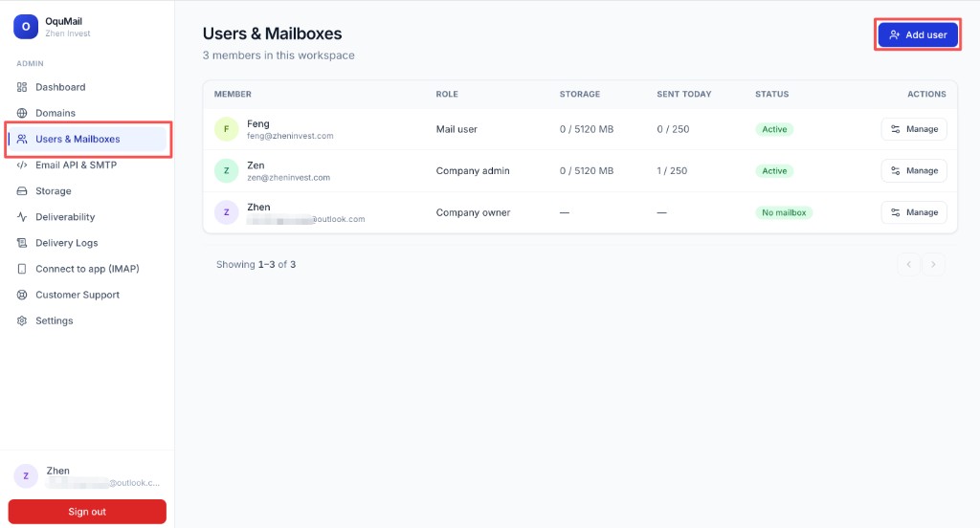Navigate to the Storage page
The height and width of the screenshot is (528, 980).
point(87,191)
